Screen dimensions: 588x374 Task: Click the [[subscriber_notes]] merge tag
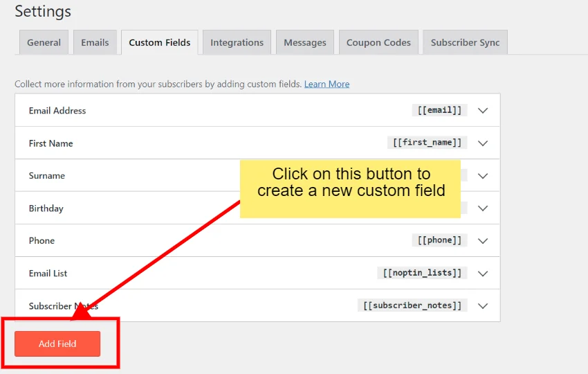coord(412,305)
